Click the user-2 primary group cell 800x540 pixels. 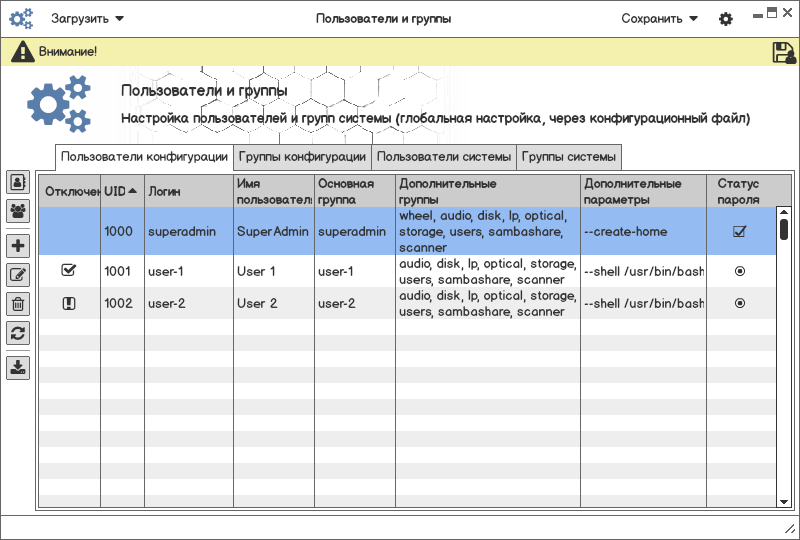(x=355, y=303)
